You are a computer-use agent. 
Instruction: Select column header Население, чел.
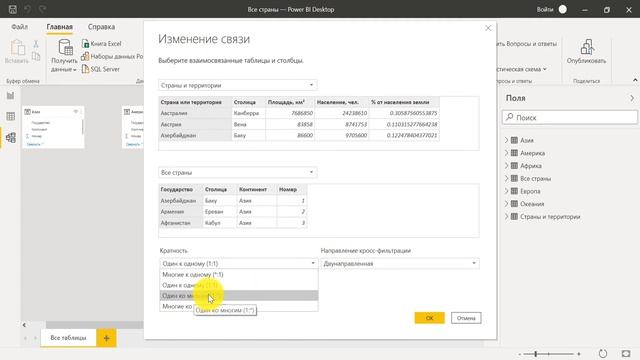342,102
